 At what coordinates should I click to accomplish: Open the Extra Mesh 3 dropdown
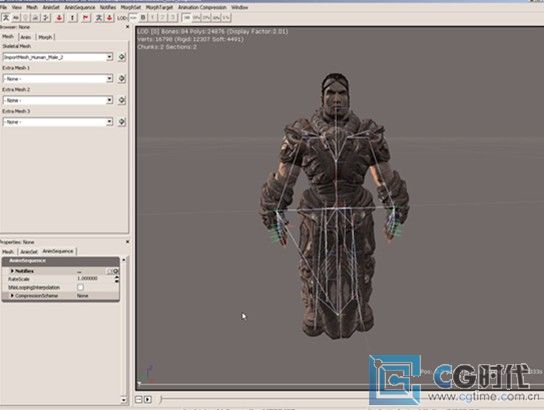point(58,122)
